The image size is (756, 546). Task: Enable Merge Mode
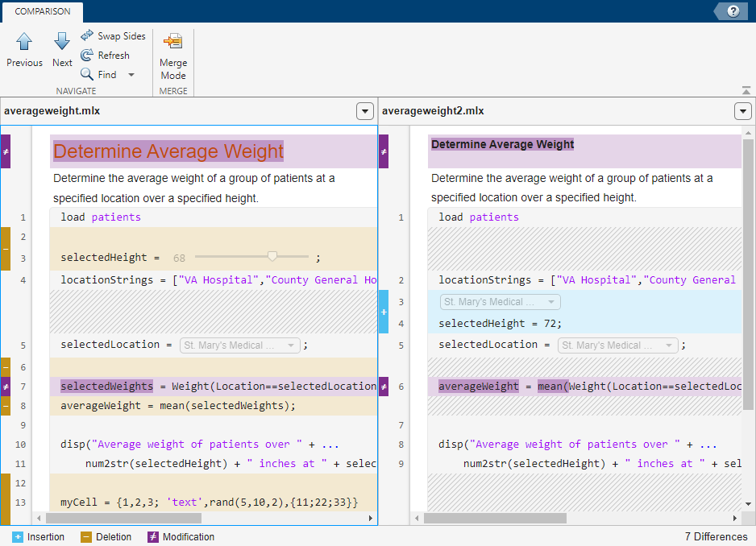pos(172,43)
